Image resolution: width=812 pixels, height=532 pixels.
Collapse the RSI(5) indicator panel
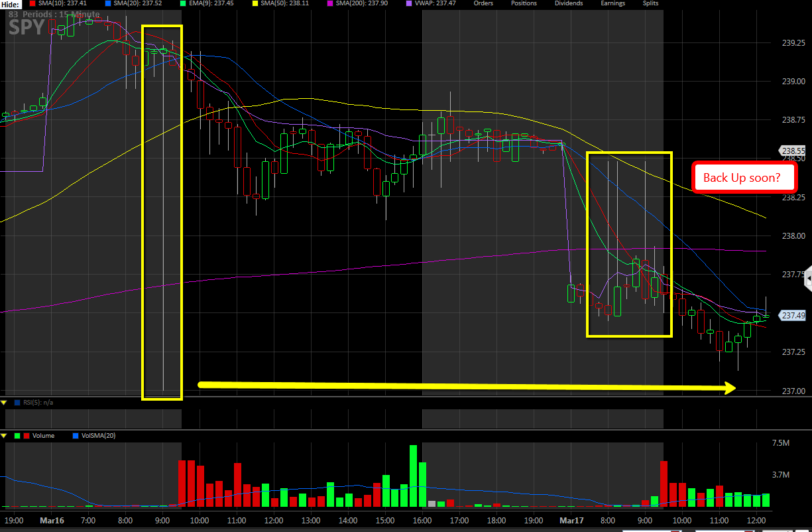pyautogui.click(x=3, y=402)
